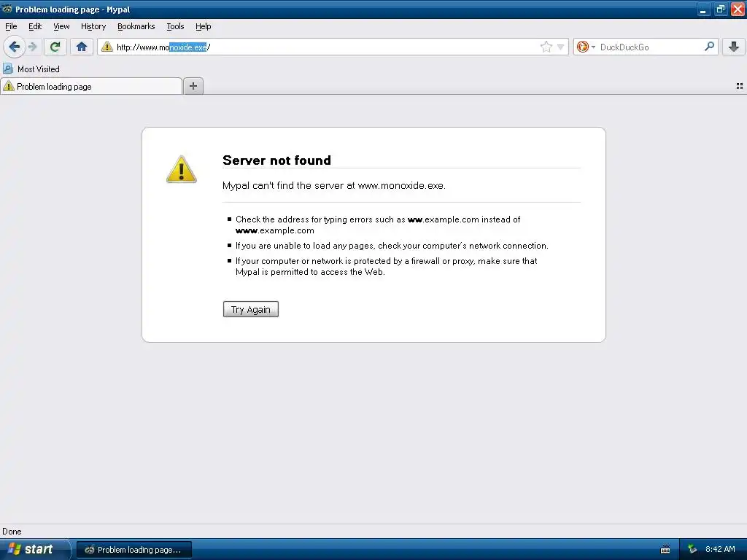Open the History menu

coord(93,26)
